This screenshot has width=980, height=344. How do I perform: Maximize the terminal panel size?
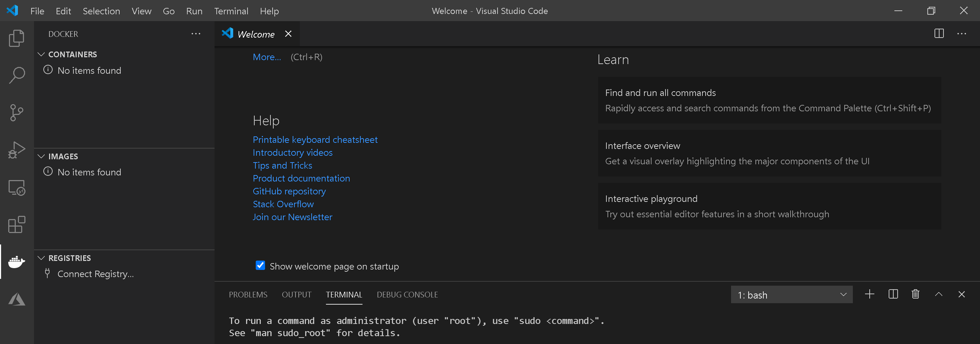(x=938, y=294)
